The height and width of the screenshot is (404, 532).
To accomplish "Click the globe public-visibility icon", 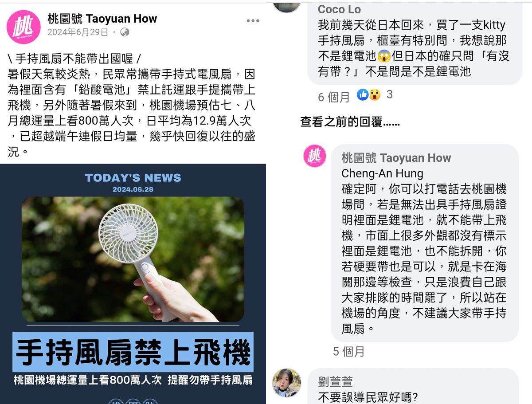I will pos(125,32).
